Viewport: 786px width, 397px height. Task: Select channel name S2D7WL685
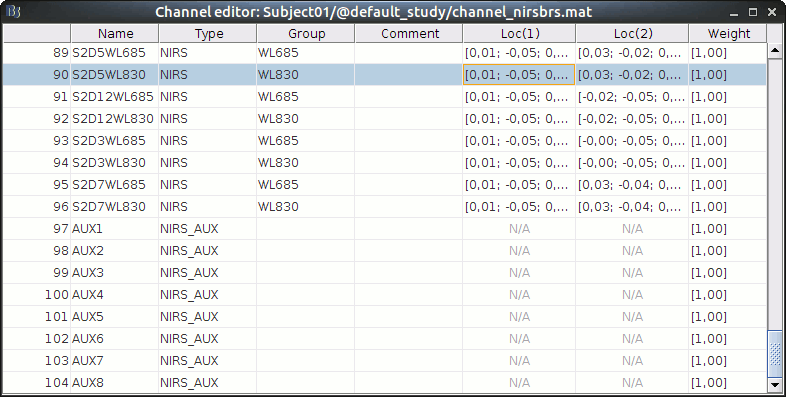pyautogui.click(x=115, y=185)
